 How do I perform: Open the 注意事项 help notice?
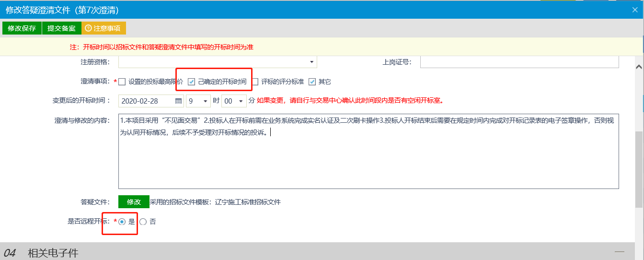[103, 28]
